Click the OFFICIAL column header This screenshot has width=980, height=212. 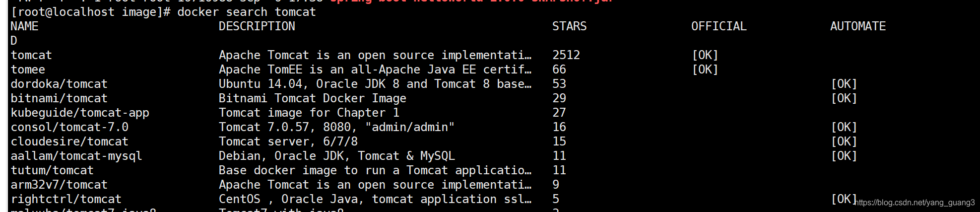coord(719,26)
